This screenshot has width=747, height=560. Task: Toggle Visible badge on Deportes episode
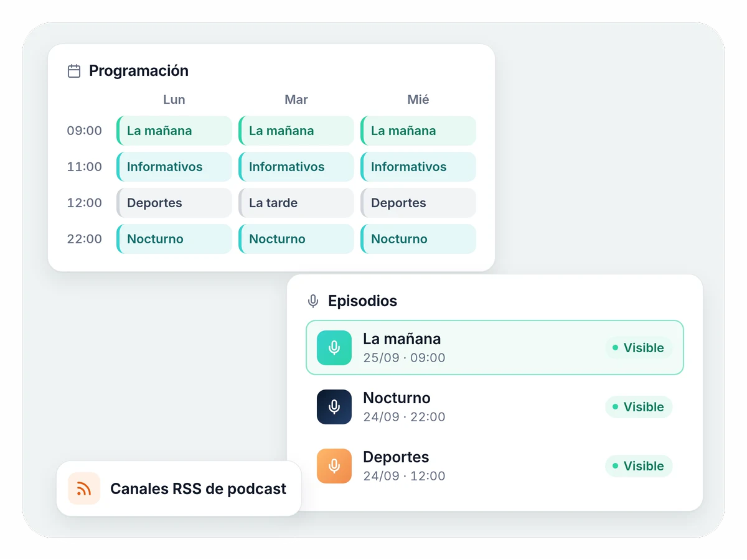[x=639, y=466]
